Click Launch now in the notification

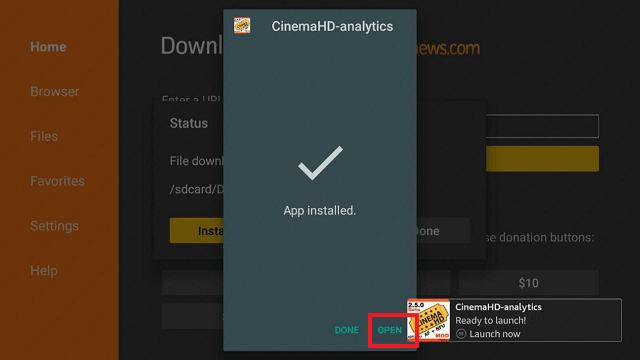(x=495, y=334)
